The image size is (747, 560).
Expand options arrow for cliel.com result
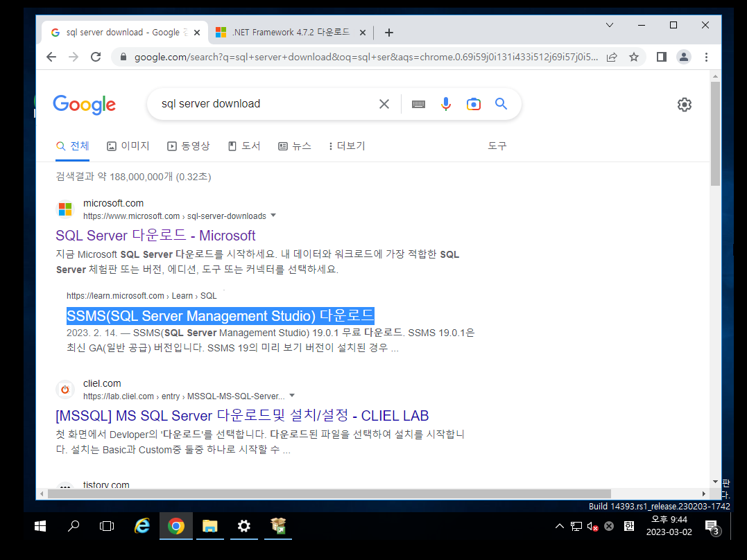292,396
